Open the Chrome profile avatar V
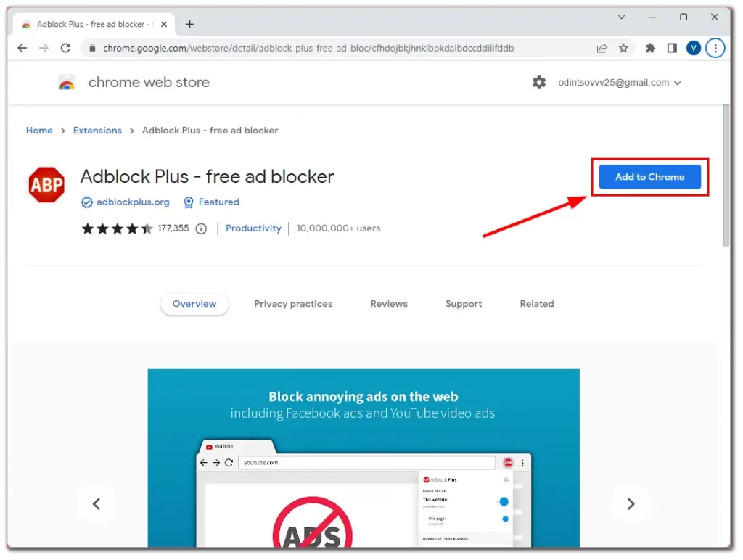 click(x=693, y=48)
